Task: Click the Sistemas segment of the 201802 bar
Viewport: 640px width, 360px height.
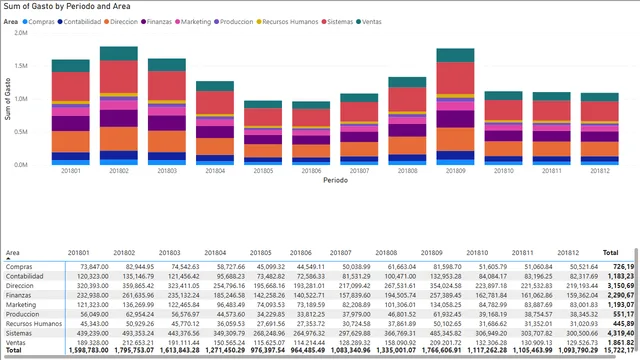Action: 119,77
